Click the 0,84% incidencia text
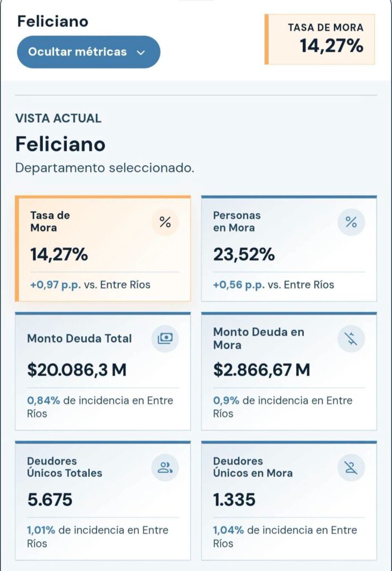Image resolution: width=392 pixels, height=571 pixels. click(43, 400)
